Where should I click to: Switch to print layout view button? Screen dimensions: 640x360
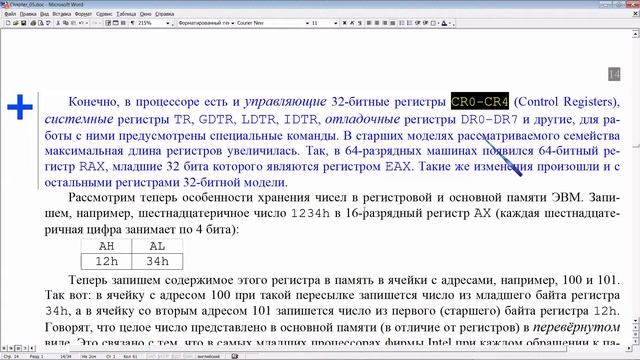point(18,348)
